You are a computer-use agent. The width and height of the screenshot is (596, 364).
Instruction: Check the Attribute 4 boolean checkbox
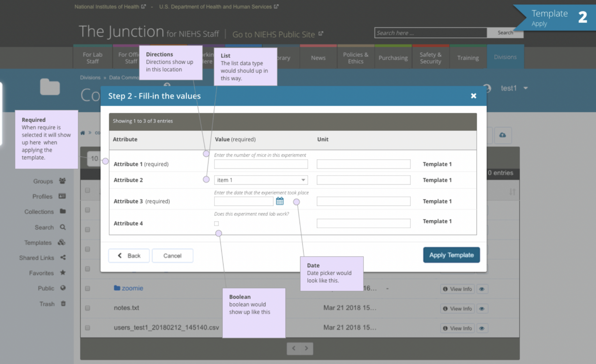pos(216,224)
